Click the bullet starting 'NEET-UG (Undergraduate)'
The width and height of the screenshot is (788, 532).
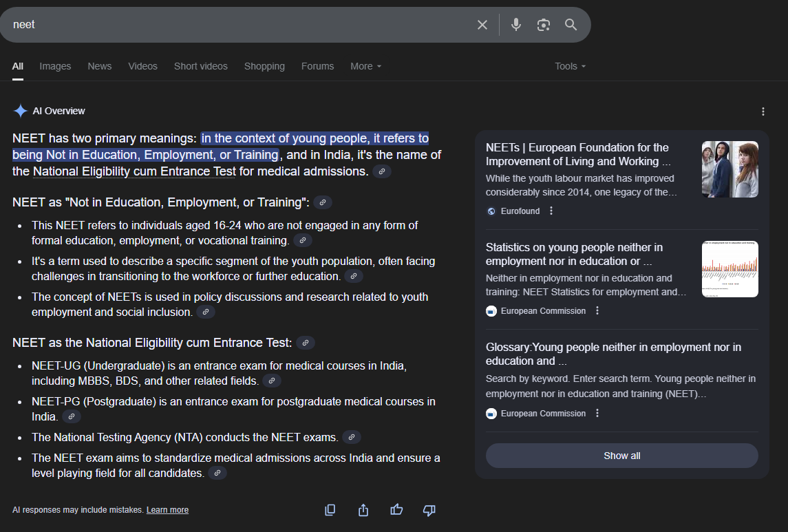pyautogui.click(x=219, y=373)
